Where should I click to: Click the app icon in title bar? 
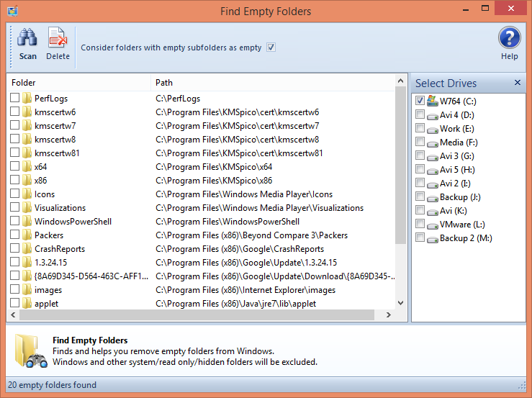click(x=12, y=11)
